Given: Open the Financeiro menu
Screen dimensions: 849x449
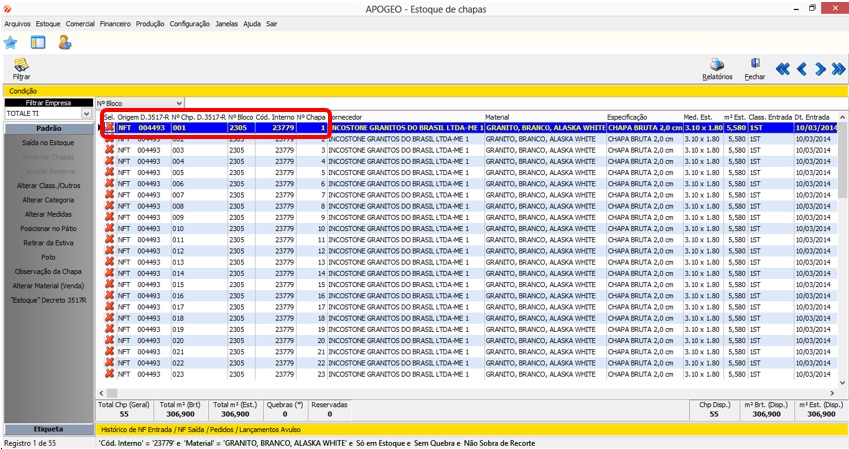Looking at the screenshot, I should click(115, 24).
